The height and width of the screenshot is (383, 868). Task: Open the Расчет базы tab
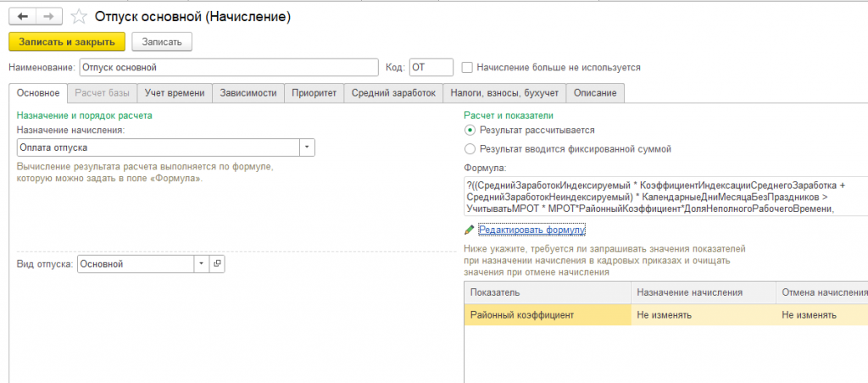tap(103, 93)
